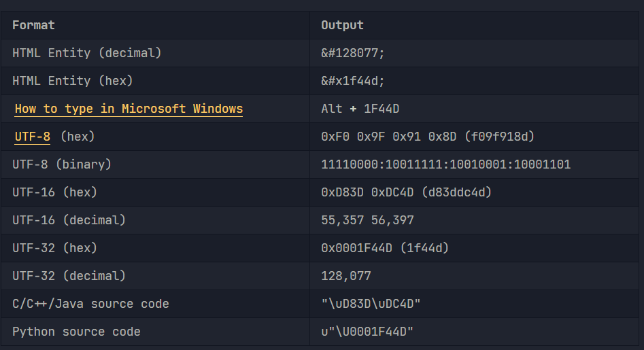This screenshot has height=350, width=644.
Task: Click the UTF-32 decimal output 128,077
Action: click(x=346, y=276)
